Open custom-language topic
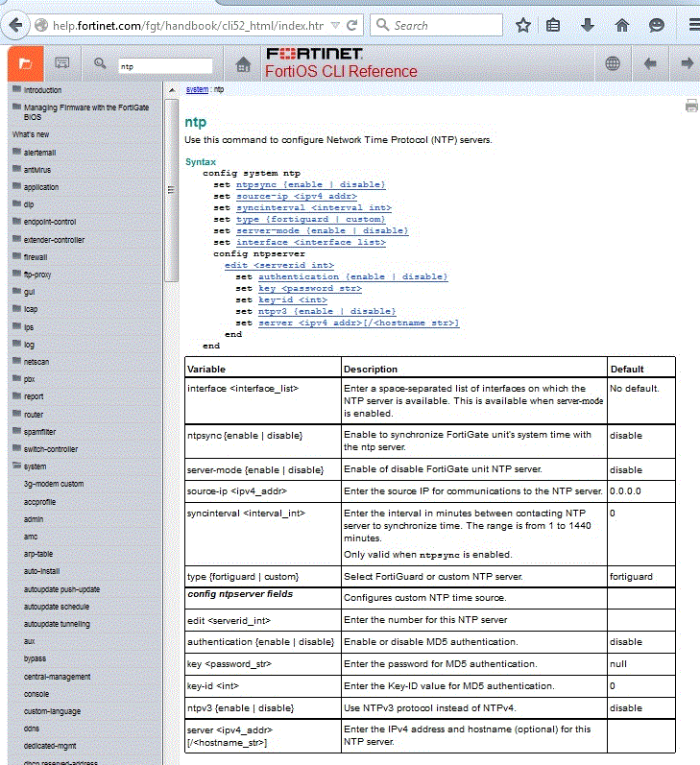 click(x=52, y=711)
